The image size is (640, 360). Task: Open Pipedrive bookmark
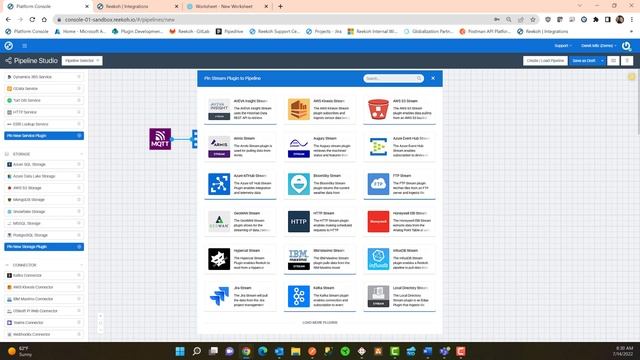(x=229, y=31)
